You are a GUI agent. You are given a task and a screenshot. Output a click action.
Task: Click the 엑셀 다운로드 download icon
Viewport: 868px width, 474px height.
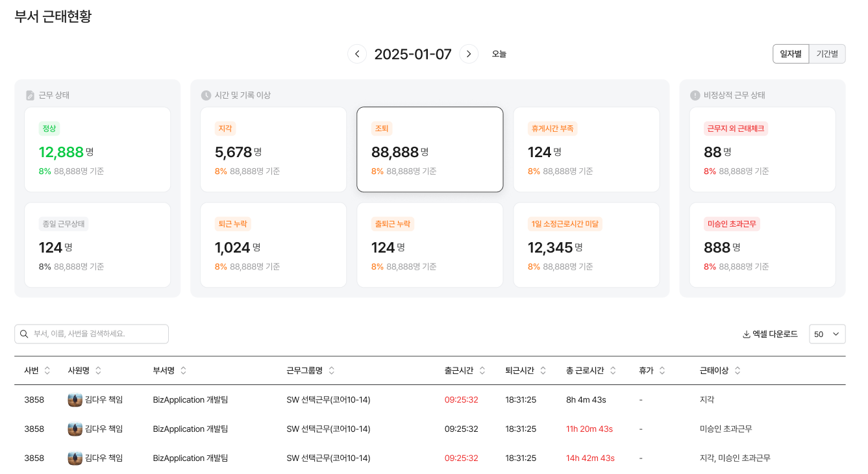coord(747,334)
